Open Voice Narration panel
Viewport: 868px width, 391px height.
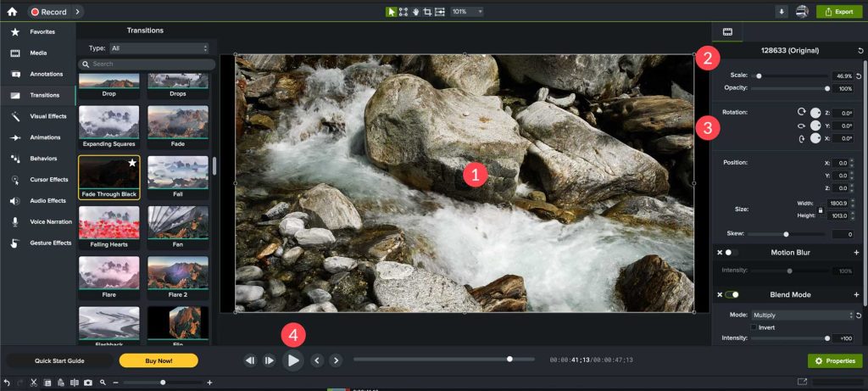click(x=51, y=221)
